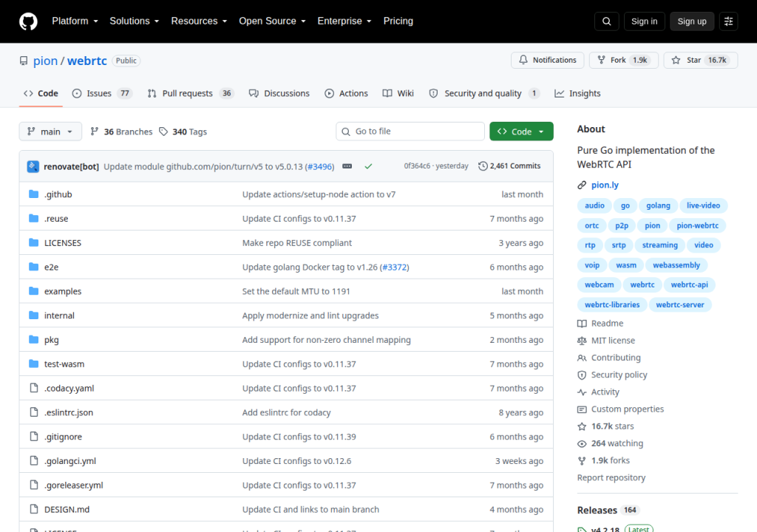The image size is (757, 532).
Task: Focus the Go to file search field
Action: [410, 132]
